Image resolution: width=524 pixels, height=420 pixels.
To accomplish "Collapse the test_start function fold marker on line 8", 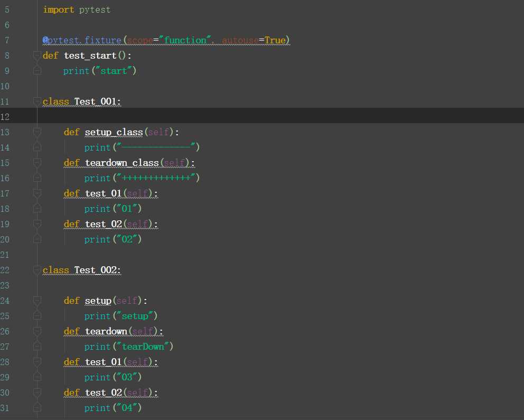I will (x=36, y=55).
